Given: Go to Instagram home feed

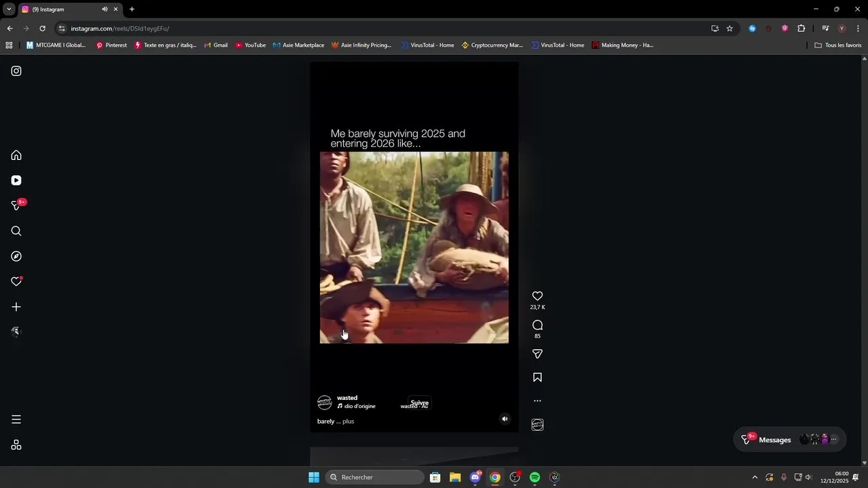Looking at the screenshot, I should (x=16, y=155).
